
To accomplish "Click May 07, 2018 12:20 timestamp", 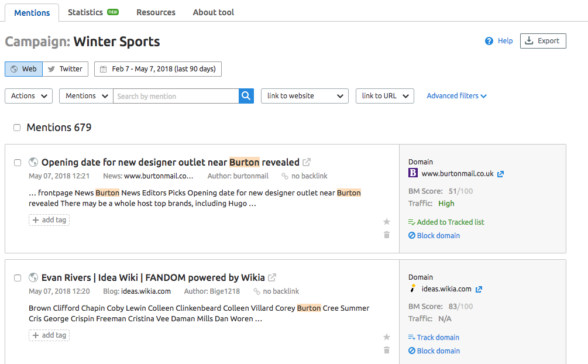I will coord(59,291).
